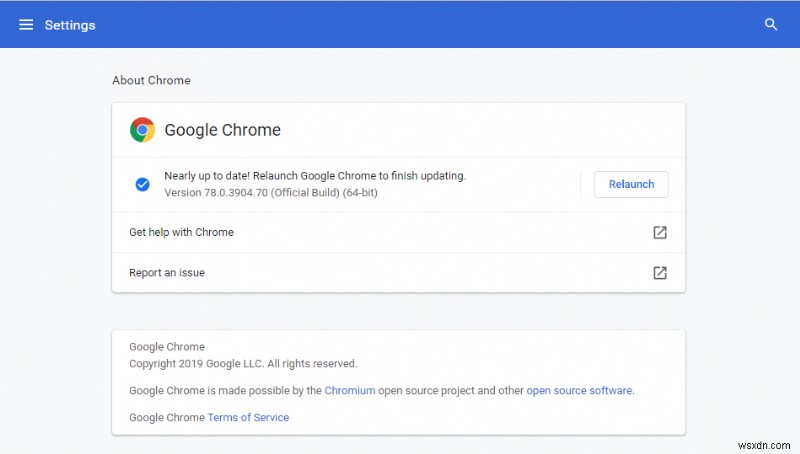Screen dimensions: 800x454
Task: Click the Copyright 2019 Google LLC text
Action: [x=243, y=363]
